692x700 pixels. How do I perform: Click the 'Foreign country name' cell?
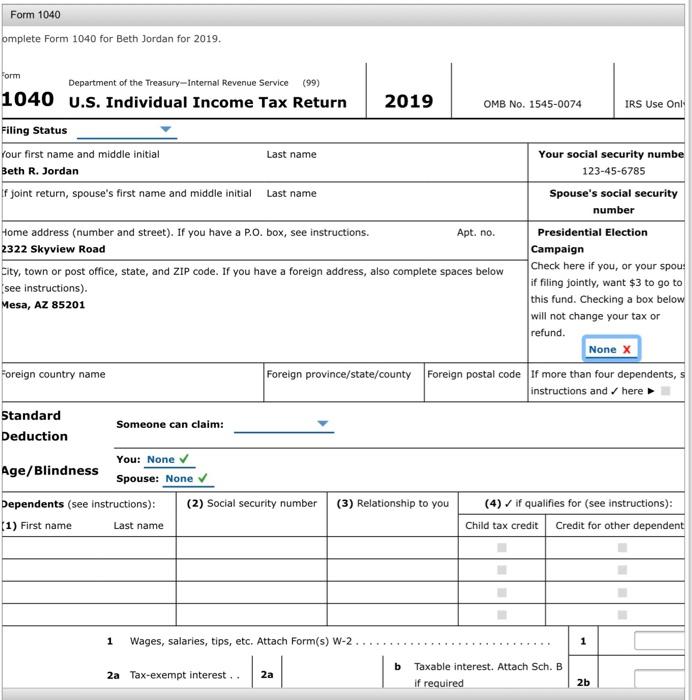click(x=133, y=383)
